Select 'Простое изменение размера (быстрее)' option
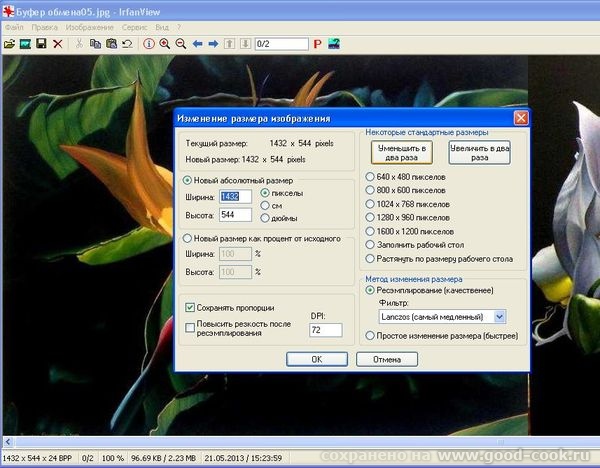 [371, 336]
